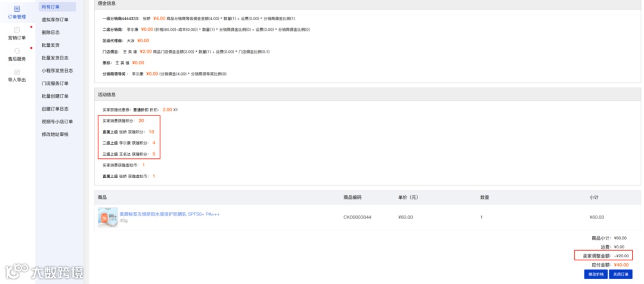The image size is (644, 284).
Task: Click the 卖家调整金额 value -¥20.00
Action: pos(621,256)
